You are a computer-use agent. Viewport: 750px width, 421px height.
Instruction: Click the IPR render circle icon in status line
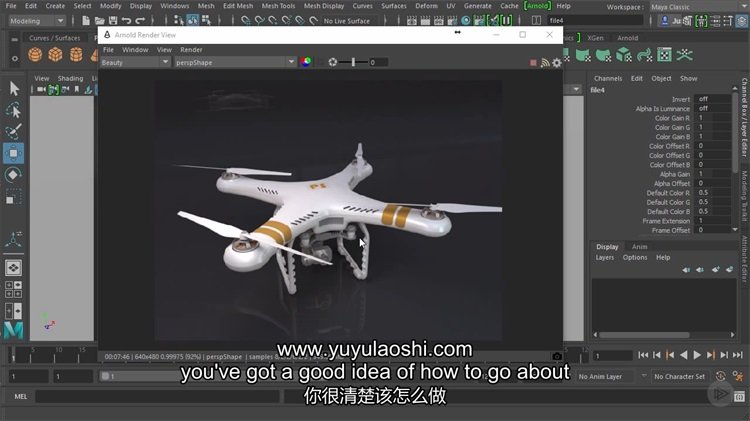click(465, 21)
